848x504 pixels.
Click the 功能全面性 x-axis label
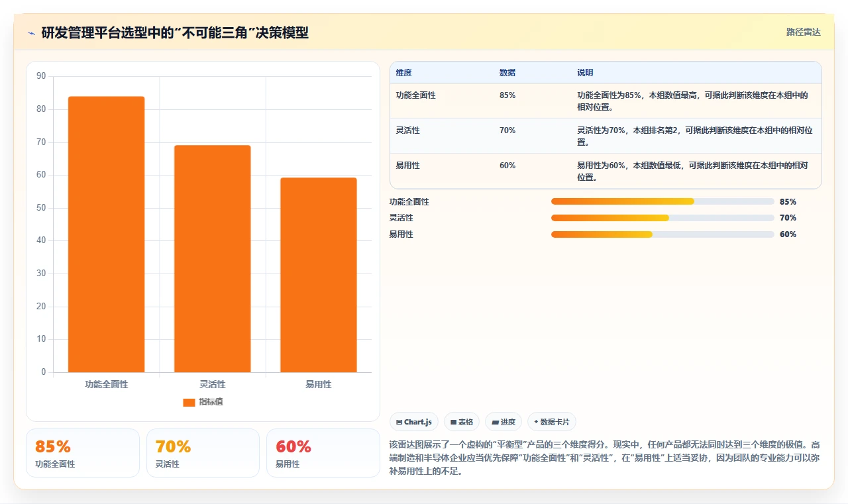107,384
